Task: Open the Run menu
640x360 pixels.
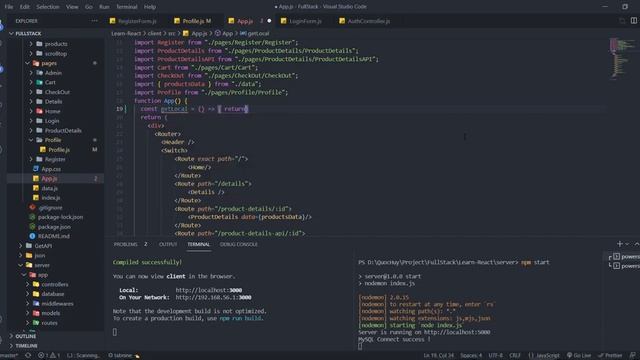Action: click(104, 7)
